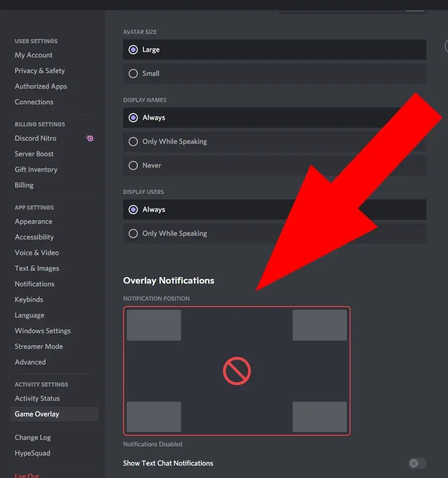Screen dimensions: 448x478
Task: Open My Account settings
Action: click(x=34, y=55)
